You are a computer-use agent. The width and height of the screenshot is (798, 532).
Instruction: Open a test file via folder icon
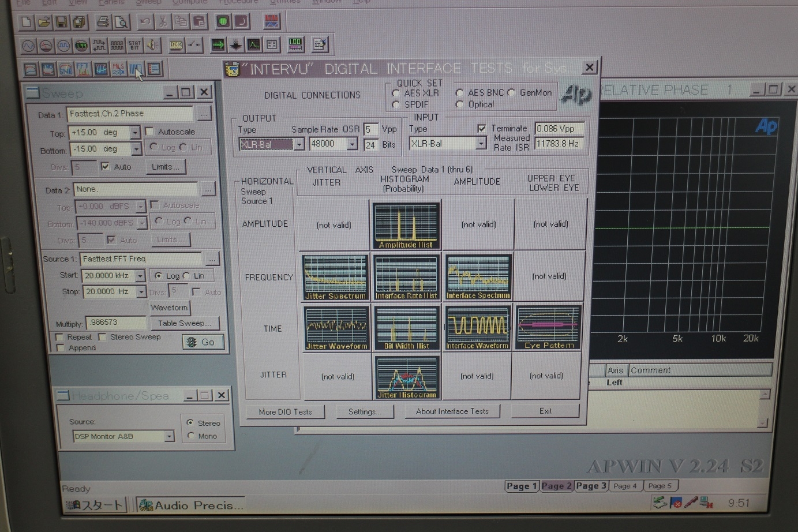(x=44, y=23)
